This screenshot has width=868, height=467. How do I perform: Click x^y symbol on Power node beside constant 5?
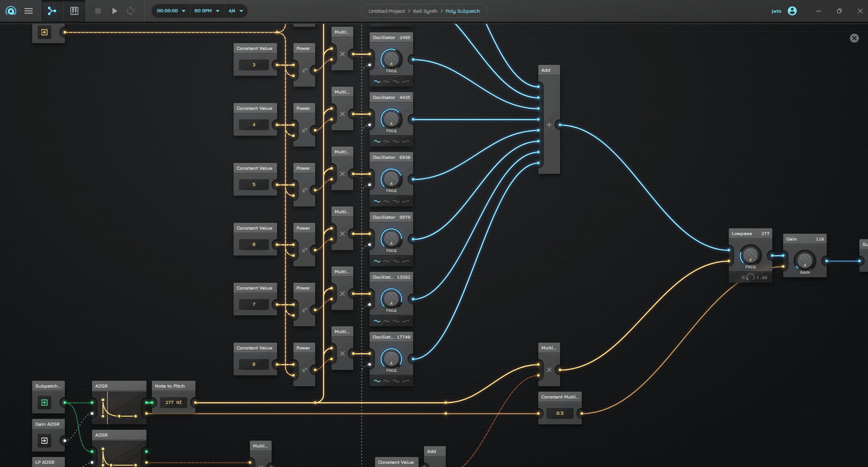pyautogui.click(x=305, y=190)
